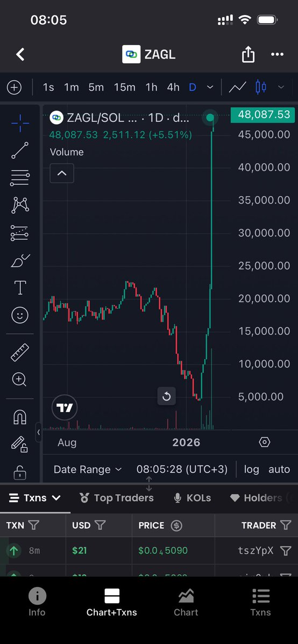Viewport: 298px width, 644px height.
Task: Add an indicator with the plus circle icon
Action: coord(15,87)
